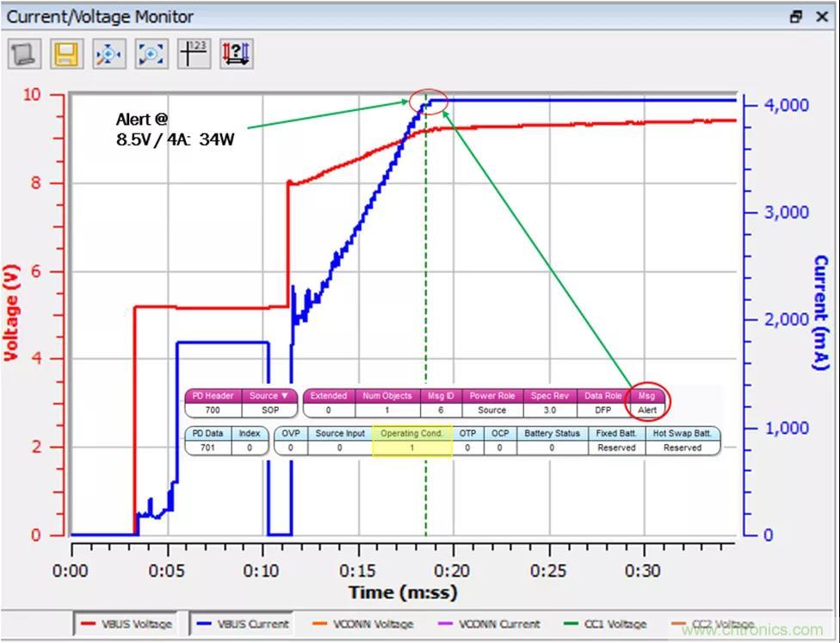
Task: Click the restore panel icon in the title bar
Action: [x=796, y=16]
